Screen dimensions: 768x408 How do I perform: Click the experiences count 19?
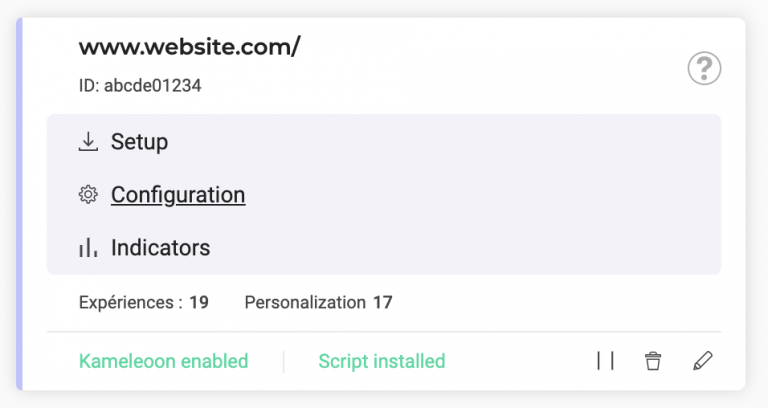(x=199, y=302)
